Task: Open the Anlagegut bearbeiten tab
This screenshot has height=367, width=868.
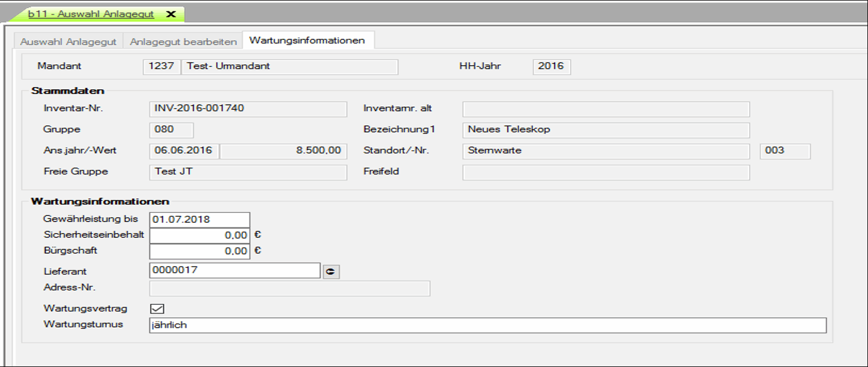Action: click(x=183, y=42)
